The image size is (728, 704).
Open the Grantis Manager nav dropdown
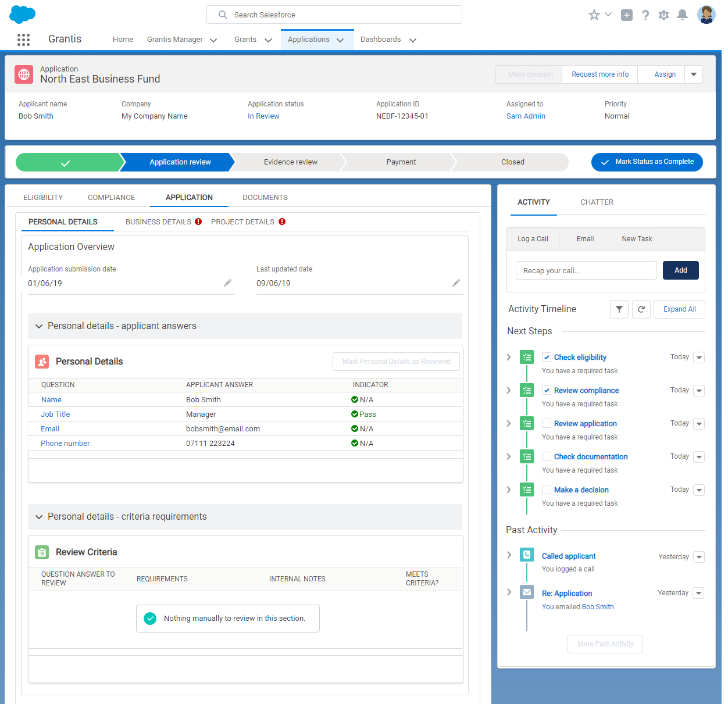(x=213, y=40)
